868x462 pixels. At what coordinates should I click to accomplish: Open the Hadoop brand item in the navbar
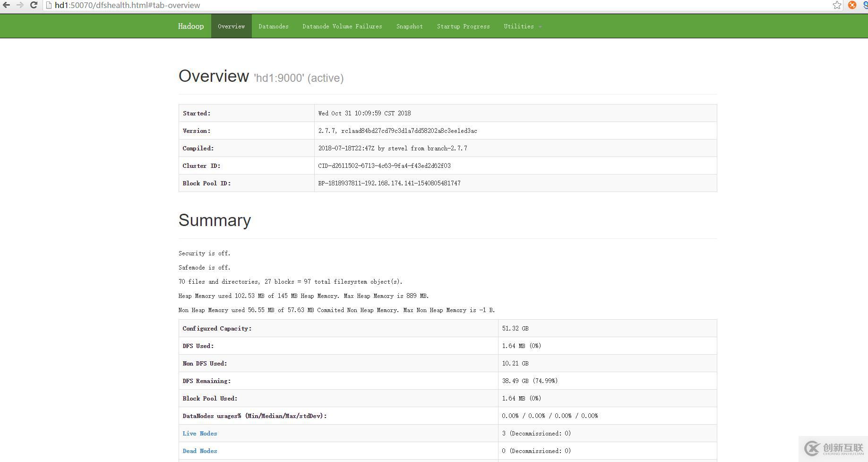pos(190,26)
